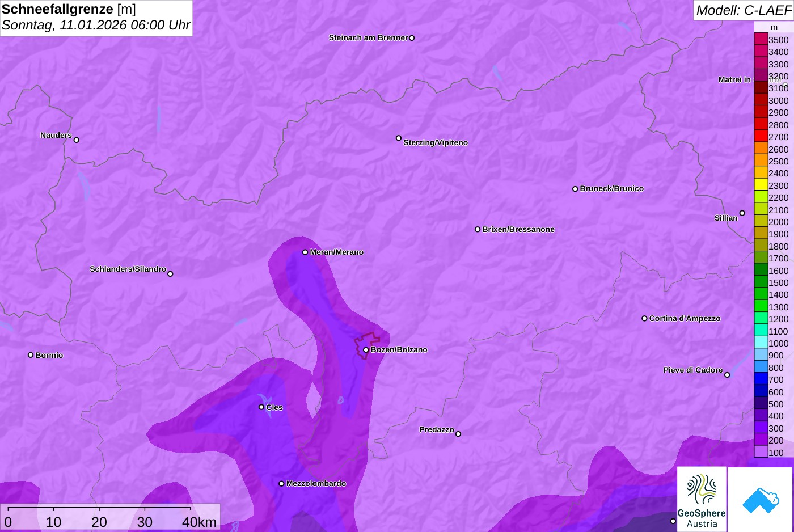This screenshot has height=532, width=794.
Task: Select the Cles location marker
Action: pyautogui.click(x=261, y=407)
